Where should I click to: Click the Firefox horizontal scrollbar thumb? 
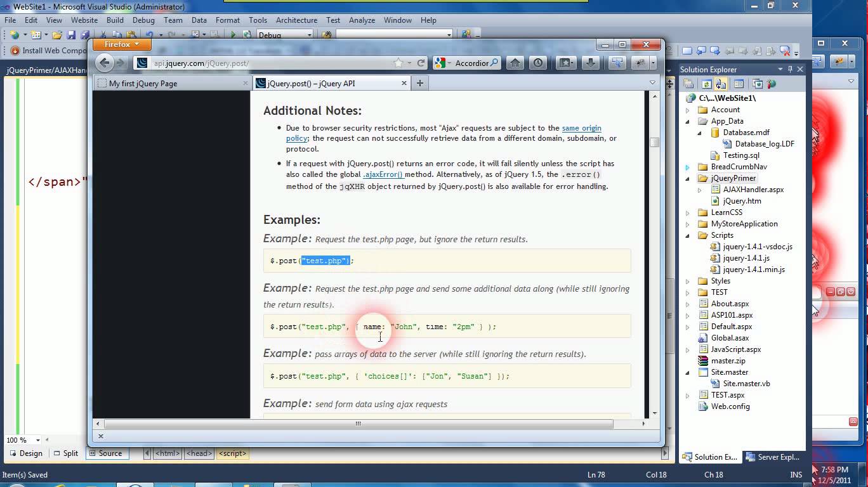tap(358, 424)
